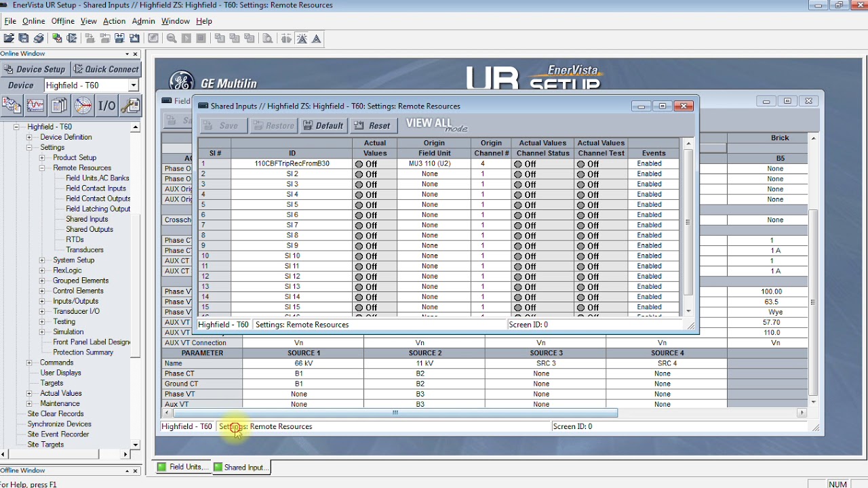868x488 pixels.
Task: Collapse the Remote Resources tree node
Action: 42,167
